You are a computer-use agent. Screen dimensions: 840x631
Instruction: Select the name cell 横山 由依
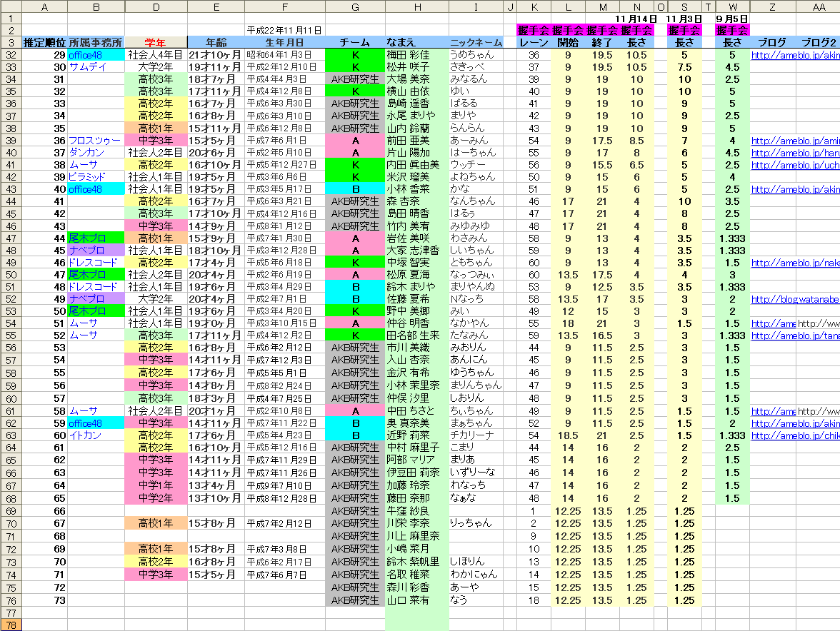[417, 91]
